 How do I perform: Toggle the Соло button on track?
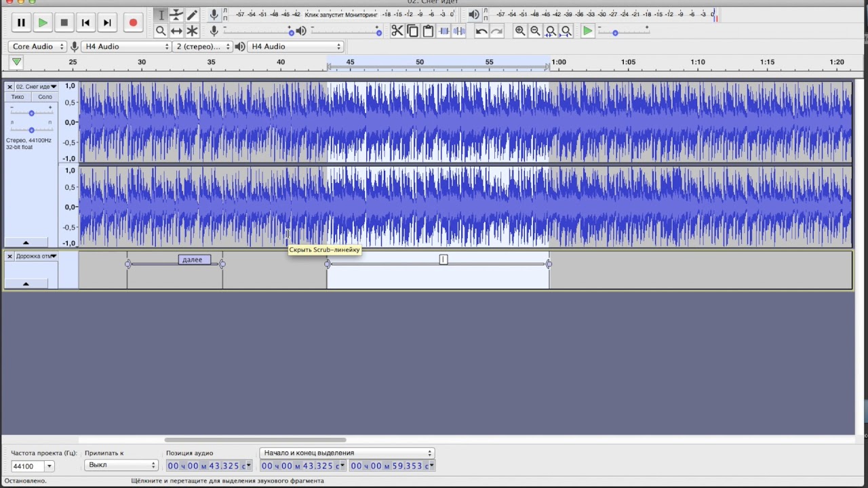(45, 97)
